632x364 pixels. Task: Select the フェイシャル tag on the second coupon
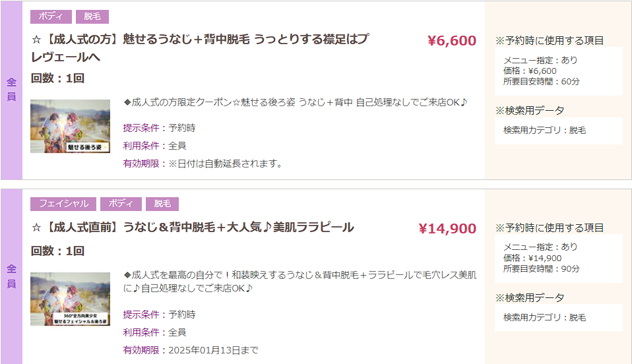pyautogui.click(x=63, y=204)
